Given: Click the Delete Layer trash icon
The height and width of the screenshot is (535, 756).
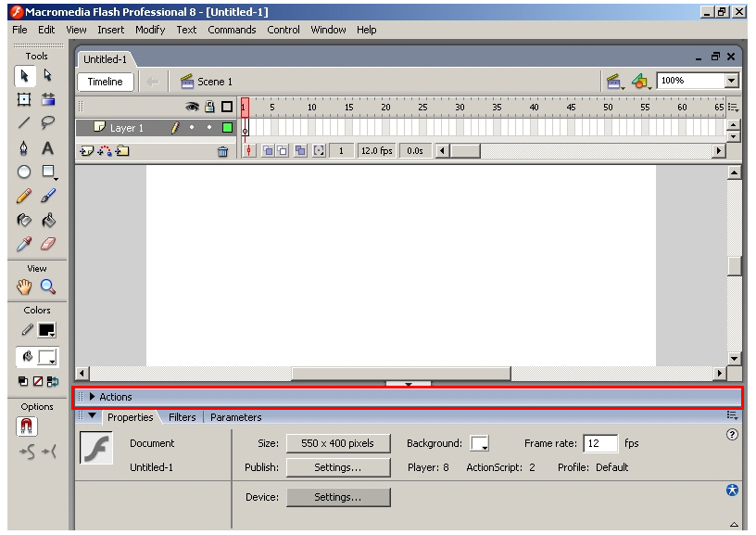Looking at the screenshot, I should (x=222, y=152).
